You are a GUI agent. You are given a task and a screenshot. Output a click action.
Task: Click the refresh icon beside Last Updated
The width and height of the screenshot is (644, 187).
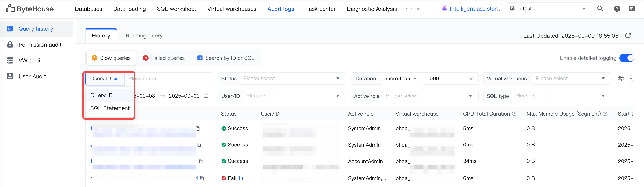pos(628,36)
